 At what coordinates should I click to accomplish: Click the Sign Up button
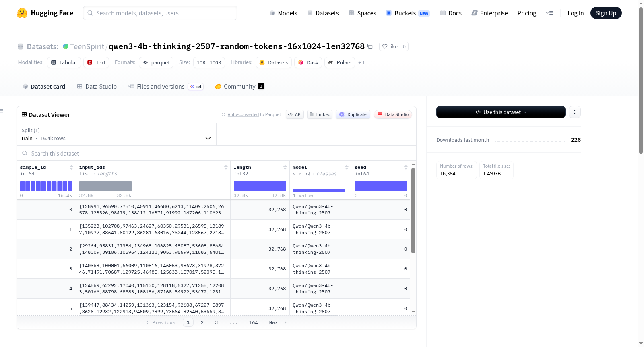pos(606,13)
